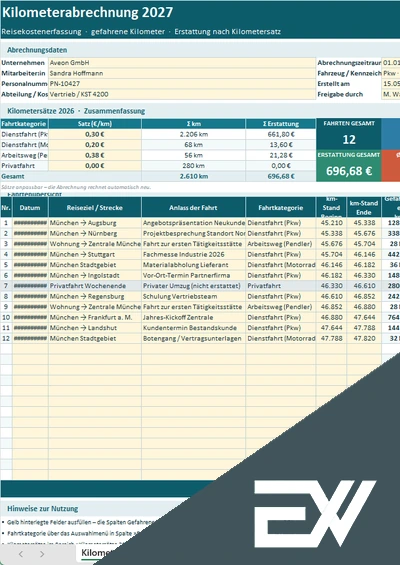
Task: Select the Personalnummer cell PN-10427
Action: coord(182,84)
